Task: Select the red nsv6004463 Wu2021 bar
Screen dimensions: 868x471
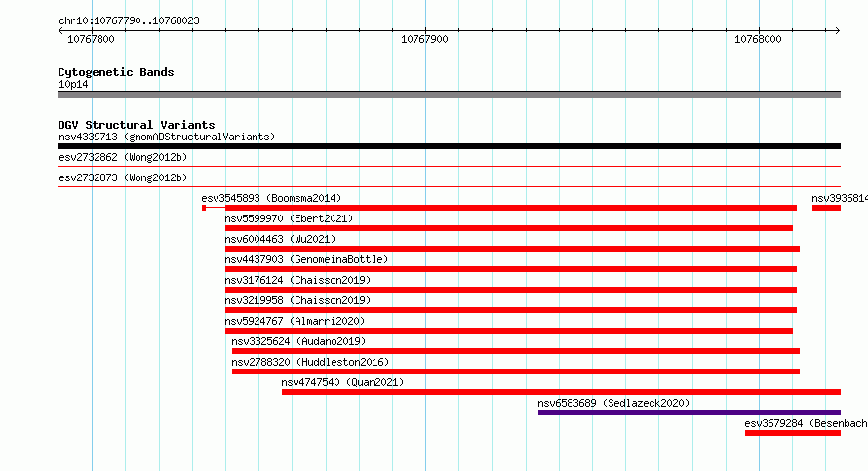Action: [512, 249]
